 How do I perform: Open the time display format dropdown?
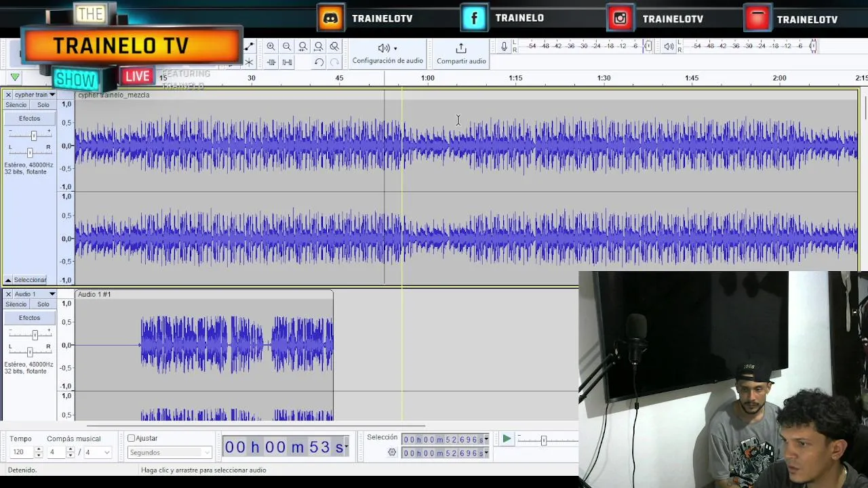[347, 447]
